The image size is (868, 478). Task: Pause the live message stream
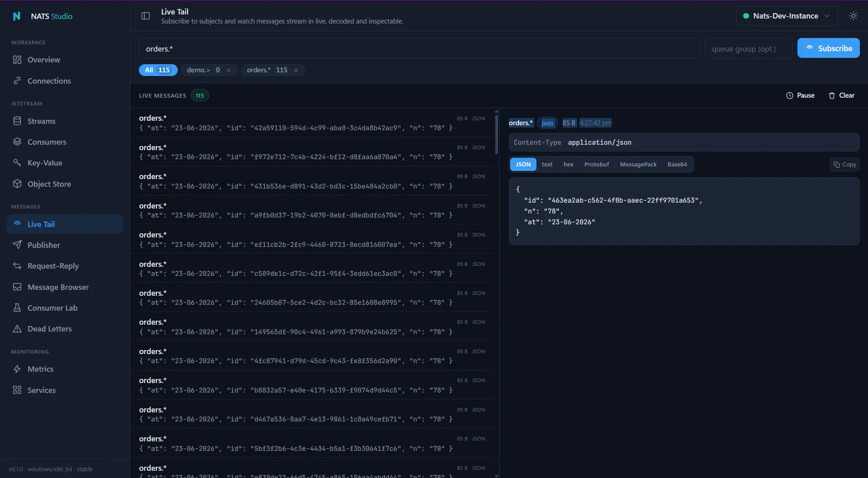tap(800, 95)
